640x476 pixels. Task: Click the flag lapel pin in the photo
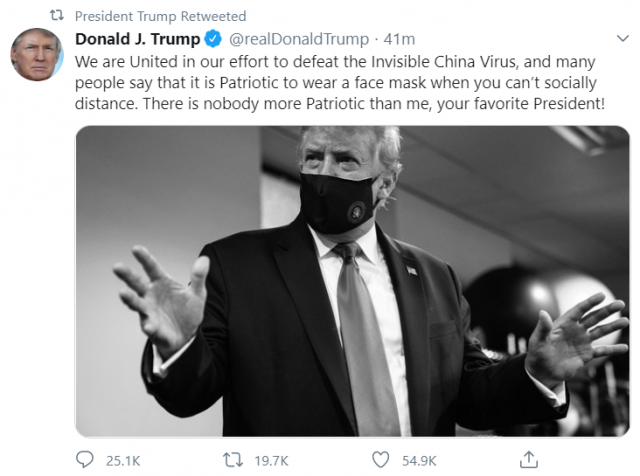tap(411, 270)
